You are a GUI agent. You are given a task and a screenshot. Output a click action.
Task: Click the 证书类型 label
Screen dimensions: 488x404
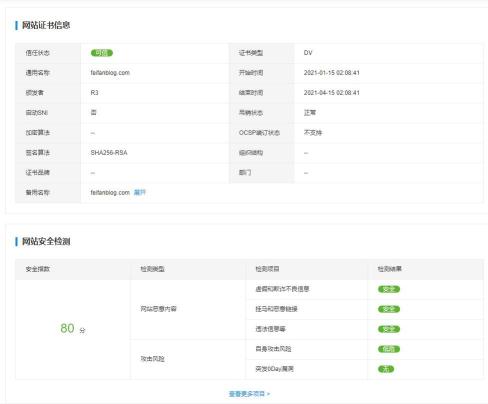(x=251, y=53)
